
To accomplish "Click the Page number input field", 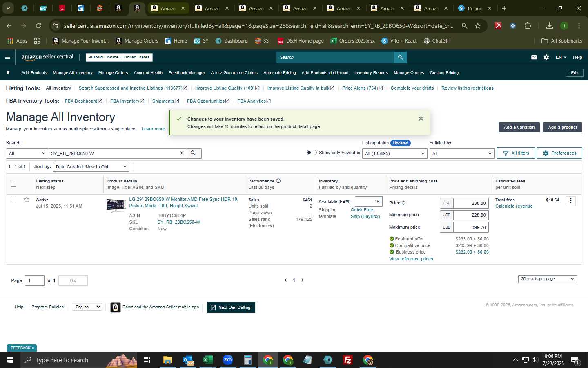I will pyautogui.click(x=35, y=280).
